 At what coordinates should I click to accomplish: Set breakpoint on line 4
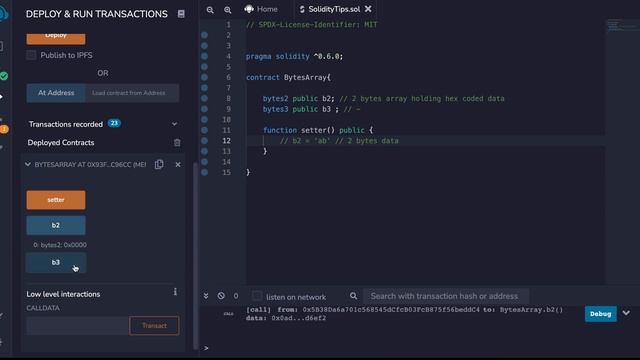204,56
